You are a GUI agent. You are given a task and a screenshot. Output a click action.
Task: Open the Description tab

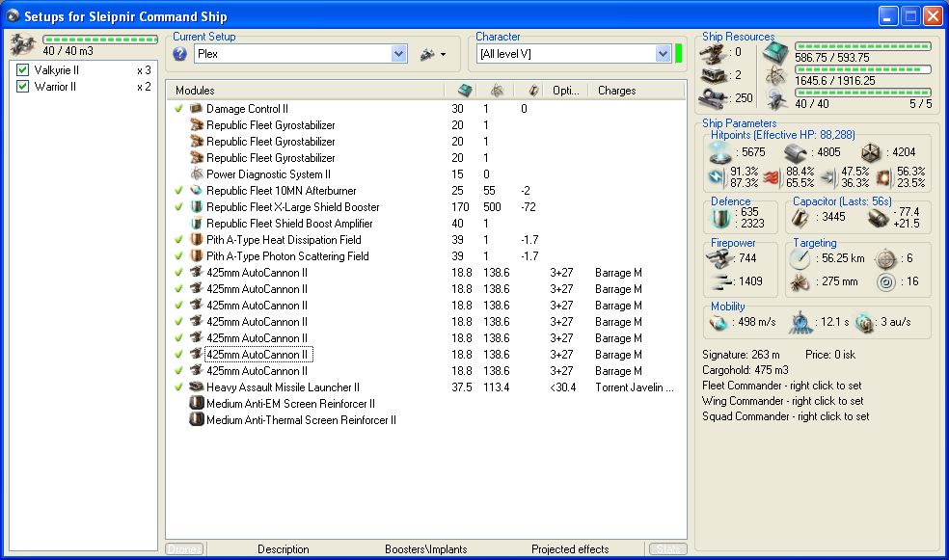(283, 548)
